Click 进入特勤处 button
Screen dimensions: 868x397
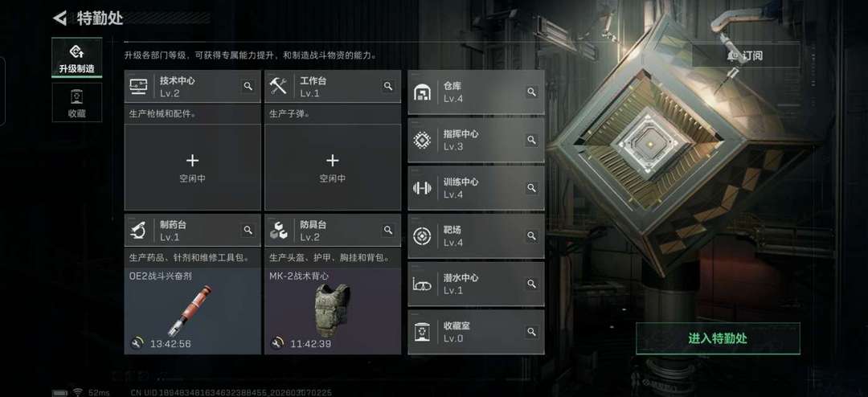coord(718,339)
